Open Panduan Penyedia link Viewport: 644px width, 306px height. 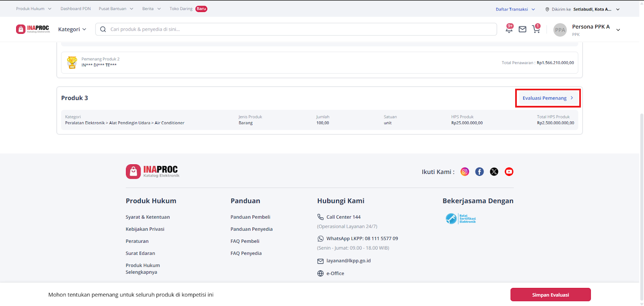tap(252, 229)
